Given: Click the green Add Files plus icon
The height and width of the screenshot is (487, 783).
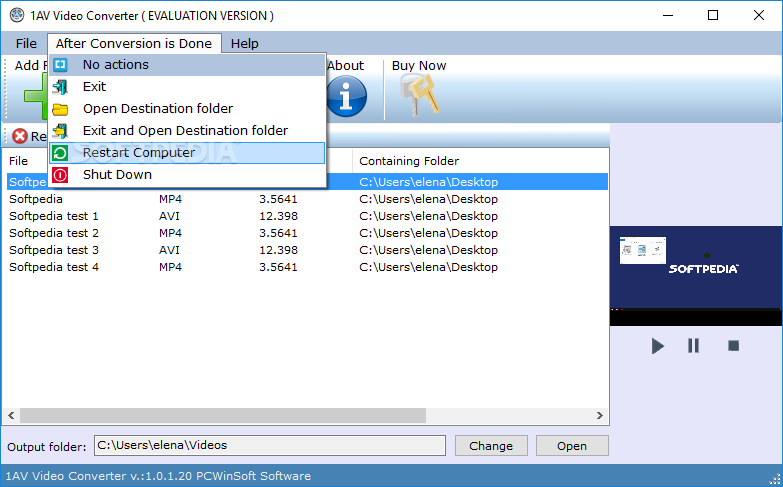Looking at the screenshot, I should coord(36,96).
